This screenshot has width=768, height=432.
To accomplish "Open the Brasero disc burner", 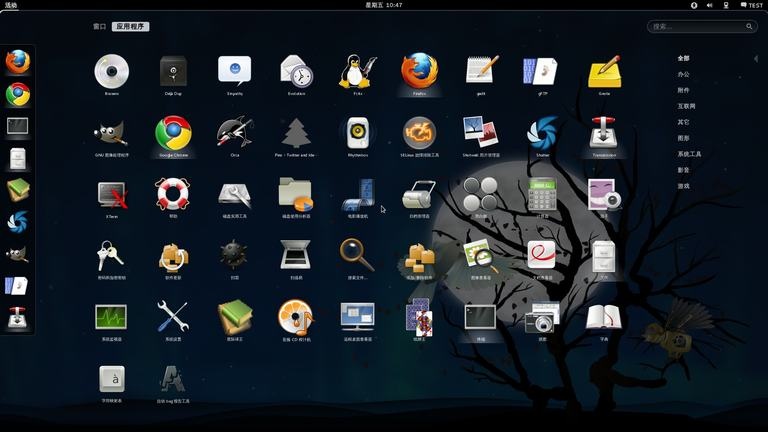I will tap(111, 72).
